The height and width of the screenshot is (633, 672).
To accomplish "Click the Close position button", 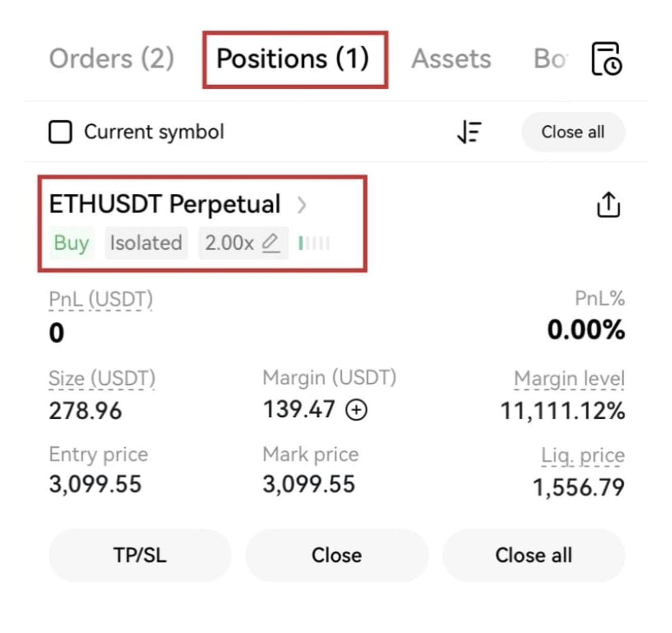I will tap(337, 555).
